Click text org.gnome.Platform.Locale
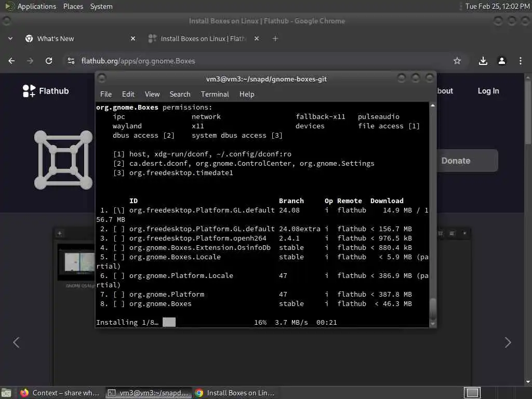The width and height of the screenshot is (532, 399). click(181, 276)
